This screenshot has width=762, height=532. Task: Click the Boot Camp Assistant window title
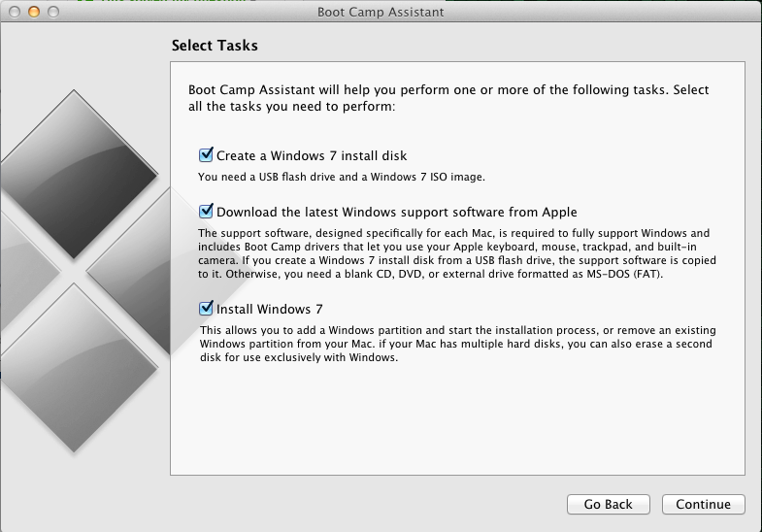click(381, 12)
